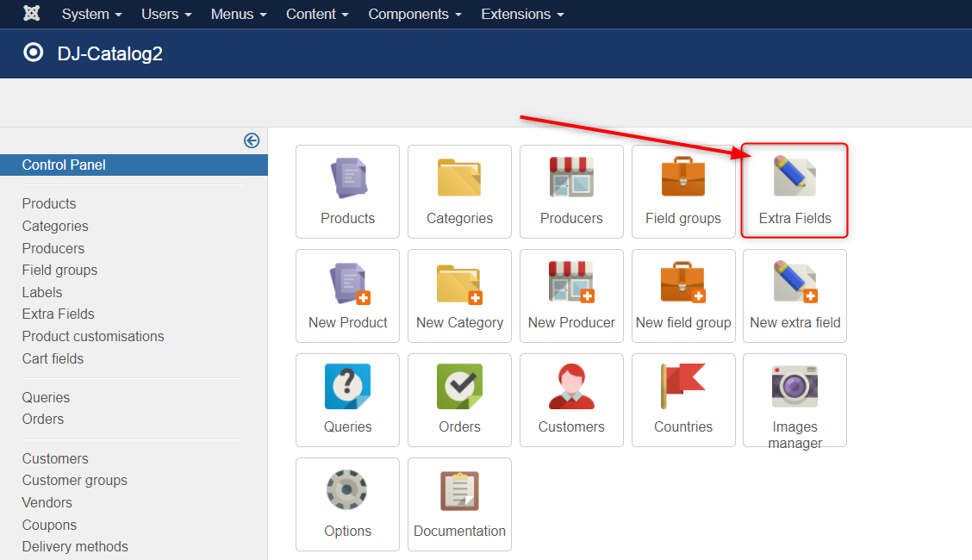Open the Countries flag icon tile
972x560 pixels.
coord(683,400)
